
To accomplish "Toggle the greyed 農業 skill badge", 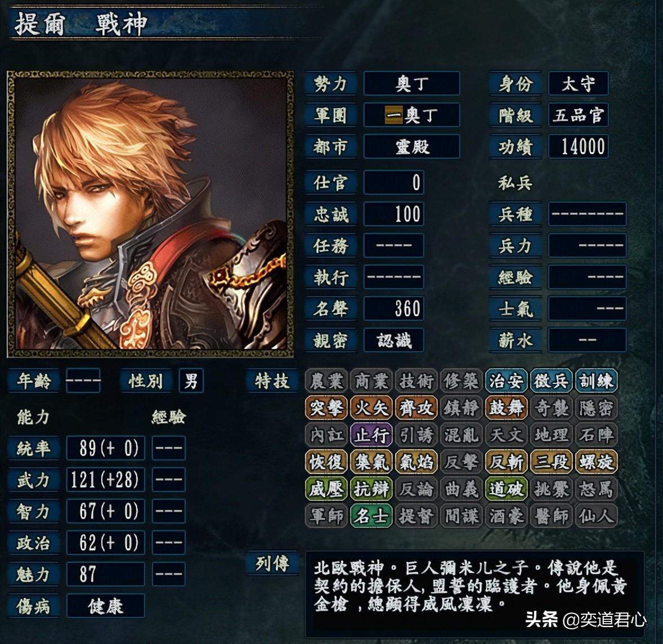I will 326,381.
